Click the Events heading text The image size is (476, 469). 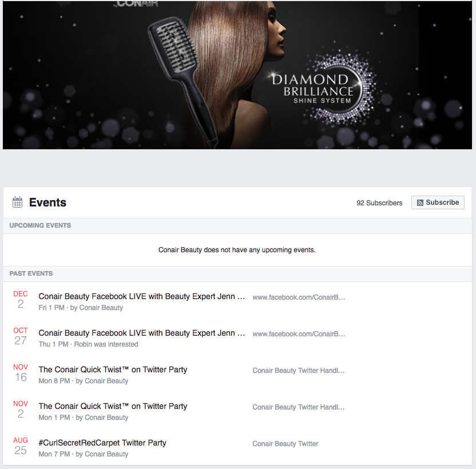coord(47,202)
